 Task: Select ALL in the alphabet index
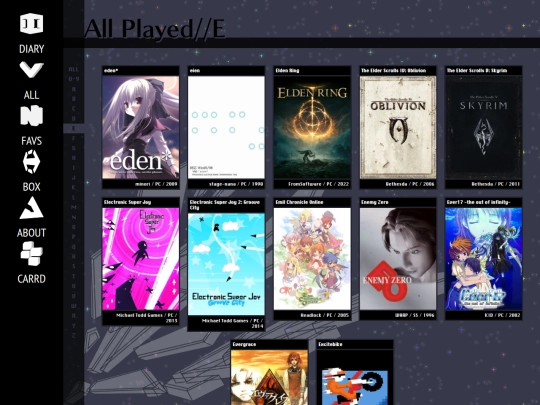tap(74, 69)
